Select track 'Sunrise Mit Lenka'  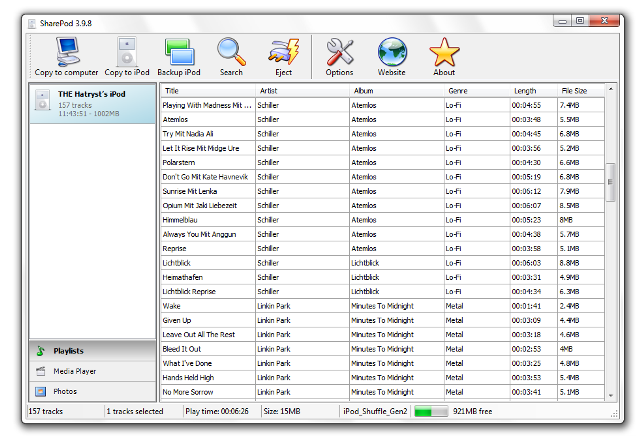click(383, 191)
